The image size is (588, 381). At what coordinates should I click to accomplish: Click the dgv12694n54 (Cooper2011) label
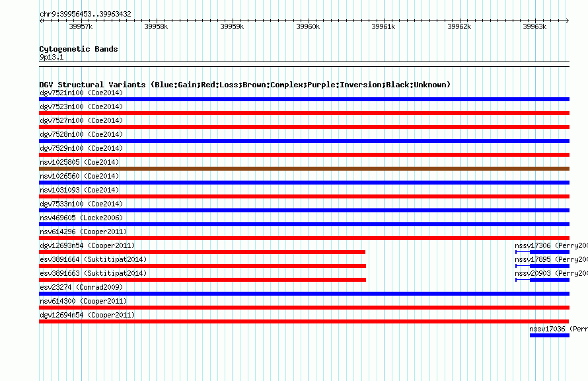[87, 315]
